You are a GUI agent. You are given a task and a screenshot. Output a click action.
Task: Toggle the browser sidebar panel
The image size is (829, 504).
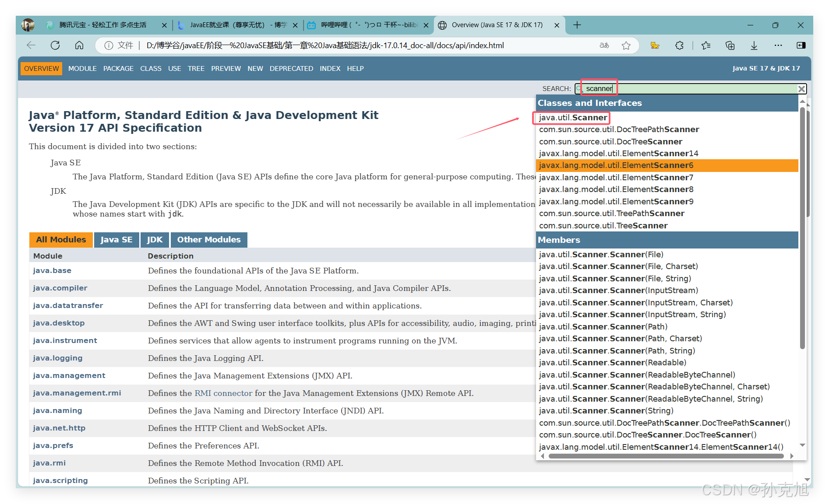click(x=801, y=45)
